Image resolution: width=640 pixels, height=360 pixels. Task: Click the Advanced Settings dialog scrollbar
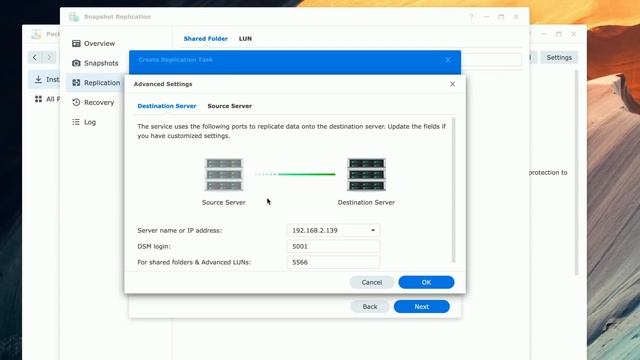pyautogui.click(x=453, y=190)
